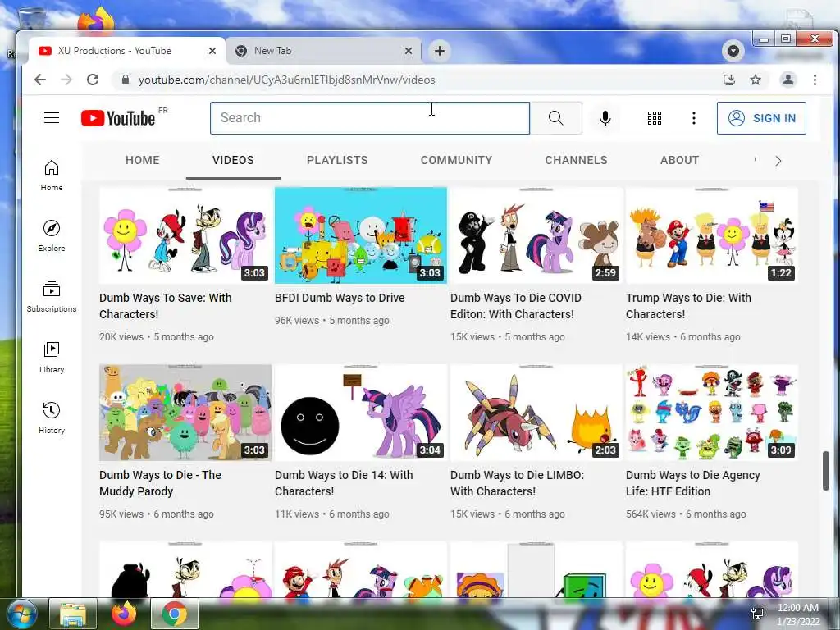Click title 'Dumb Ways To Save: With Characters!'
Viewport: 840px width, 630px height.
pos(166,306)
